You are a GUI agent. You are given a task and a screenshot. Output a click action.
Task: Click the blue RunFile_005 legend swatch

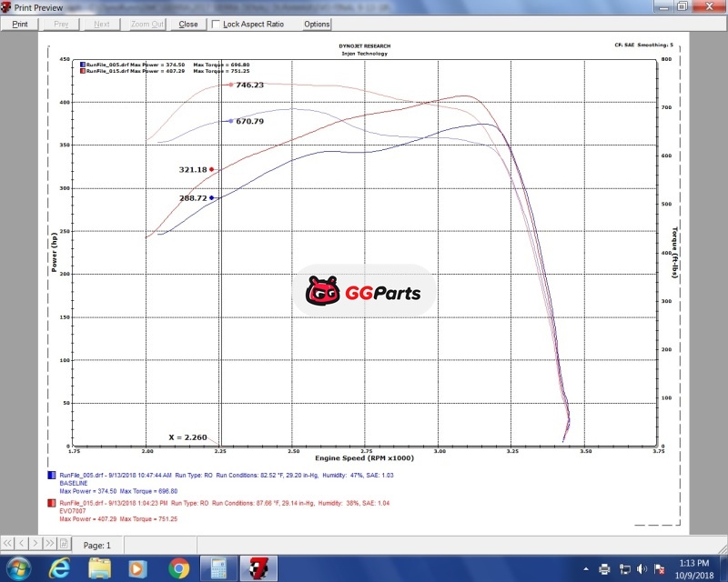tap(50, 475)
